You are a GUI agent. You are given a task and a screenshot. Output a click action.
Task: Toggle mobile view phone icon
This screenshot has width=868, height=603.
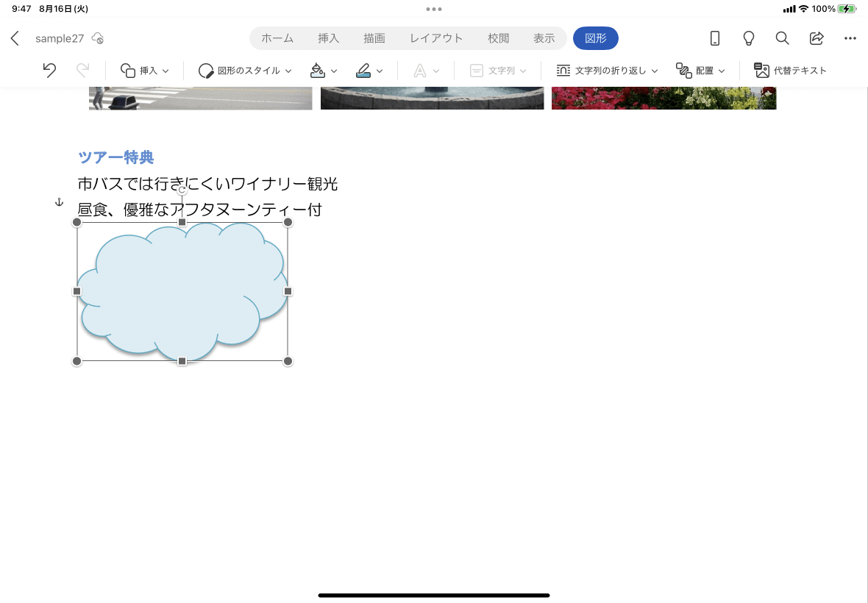[x=715, y=38]
